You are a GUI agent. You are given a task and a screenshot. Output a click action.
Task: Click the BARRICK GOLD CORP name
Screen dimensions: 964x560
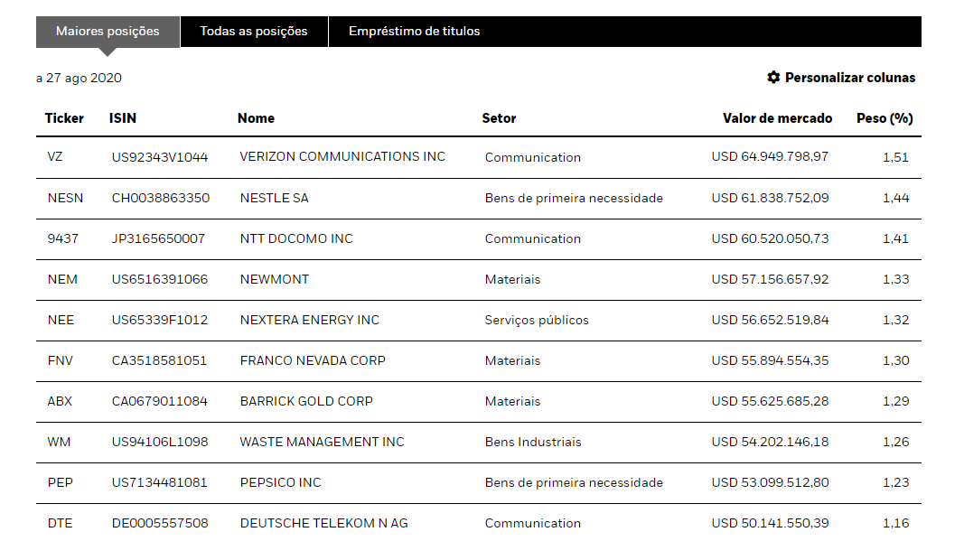point(306,401)
